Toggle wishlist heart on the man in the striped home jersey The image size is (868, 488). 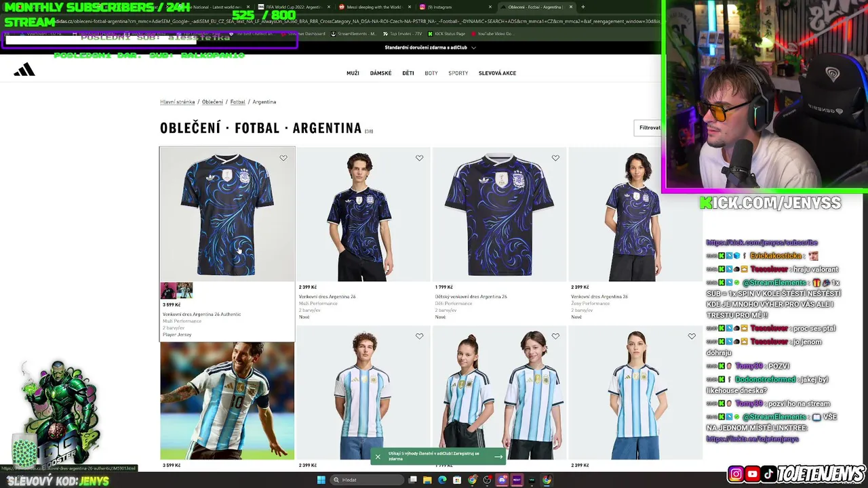point(419,336)
